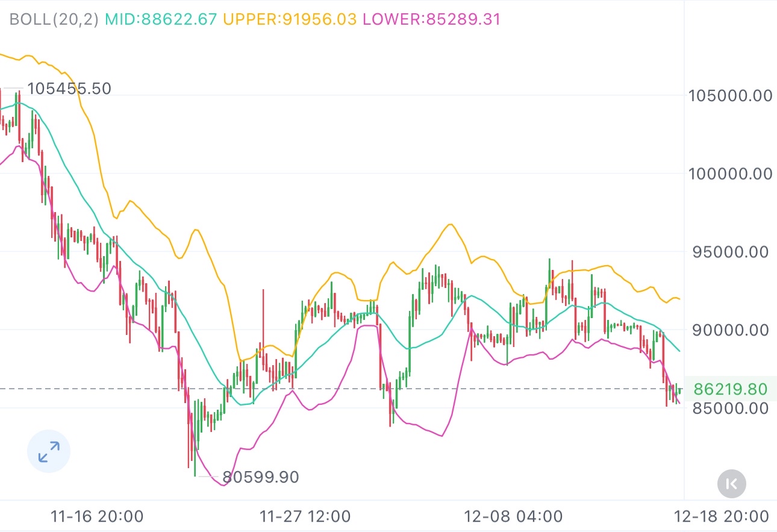This screenshot has height=532, width=777.
Task: Click 105000.00 price axis label
Action: click(x=731, y=95)
